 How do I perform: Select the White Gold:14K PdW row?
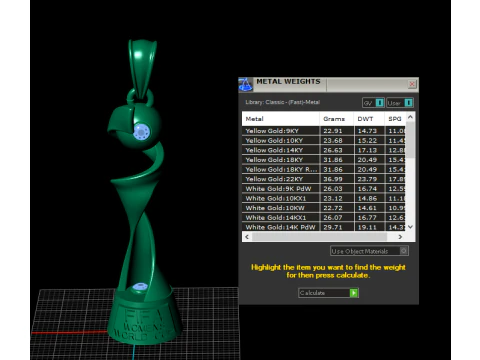tap(324, 227)
